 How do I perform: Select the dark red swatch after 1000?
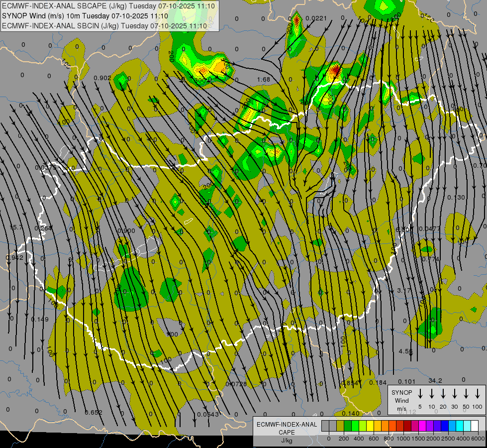point(407,426)
